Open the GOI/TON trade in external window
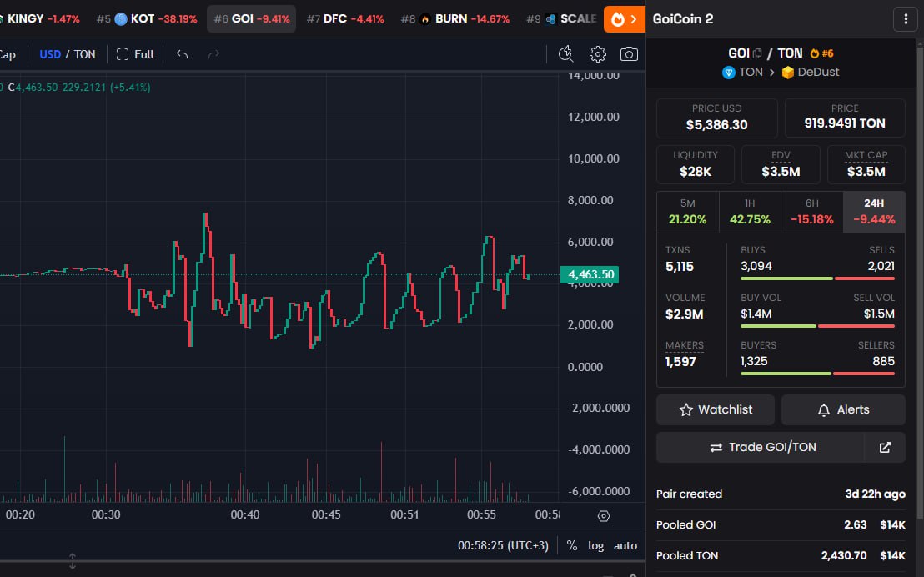 [885, 448]
